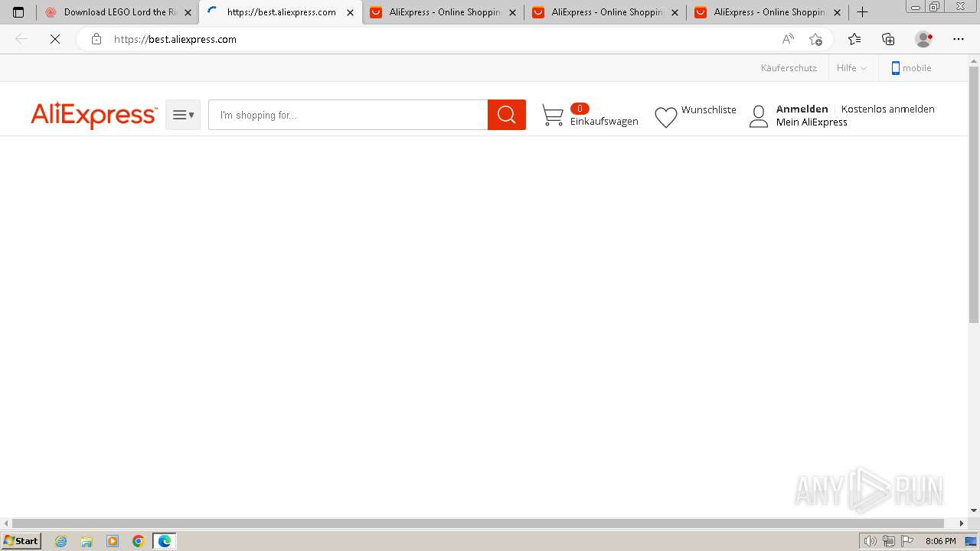Add this page to favorites star
Image resolution: width=980 pixels, height=551 pixels.
[815, 39]
